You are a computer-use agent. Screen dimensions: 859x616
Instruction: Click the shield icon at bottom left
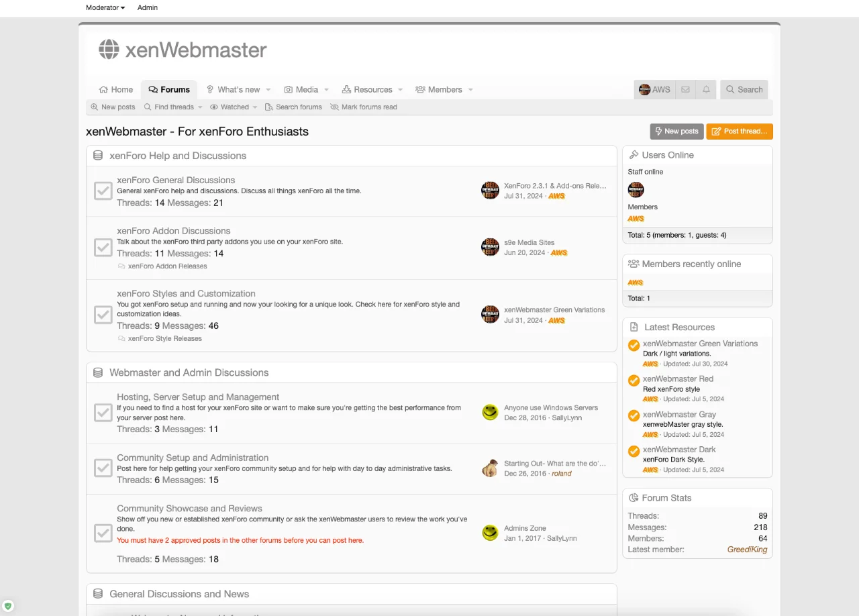point(8,606)
